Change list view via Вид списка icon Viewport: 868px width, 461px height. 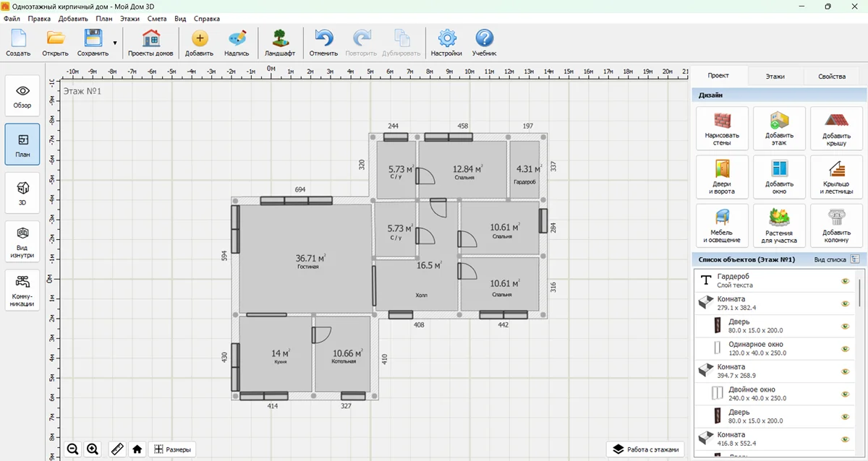[x=855, y=259]
